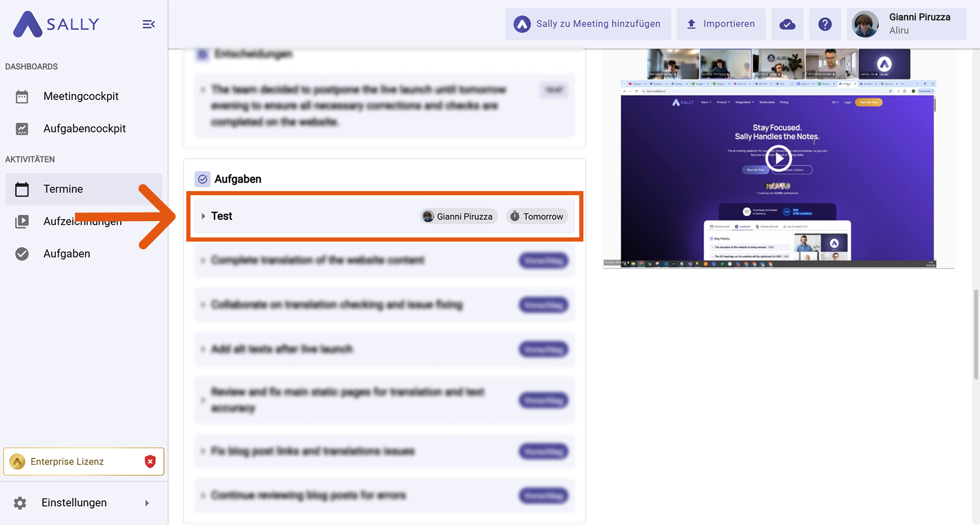Click the Aufgaben section heading
The width and height of the screenshot is (980, 529).
coord(238,179)
